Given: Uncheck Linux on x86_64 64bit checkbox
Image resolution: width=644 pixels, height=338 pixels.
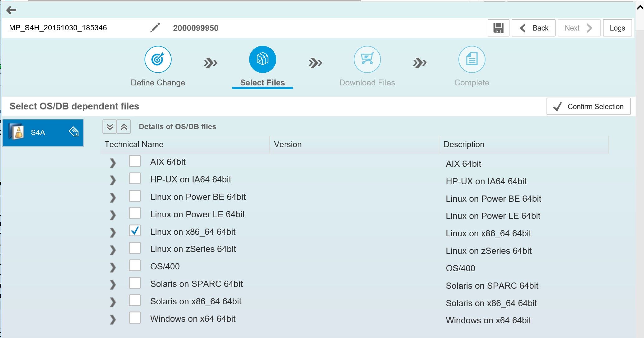Looking at the screenshot, I should [135, 231].
